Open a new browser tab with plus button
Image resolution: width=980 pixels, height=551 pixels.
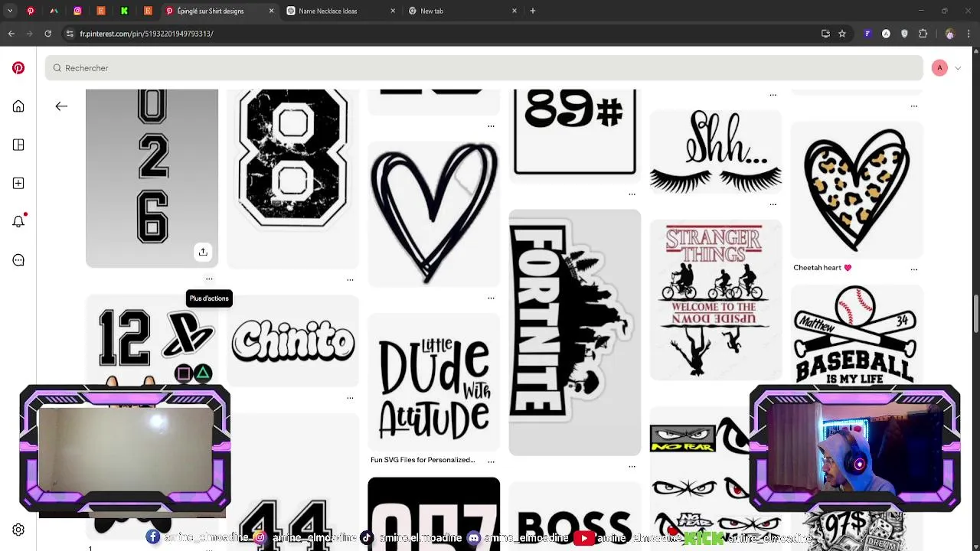click(532, 11)
